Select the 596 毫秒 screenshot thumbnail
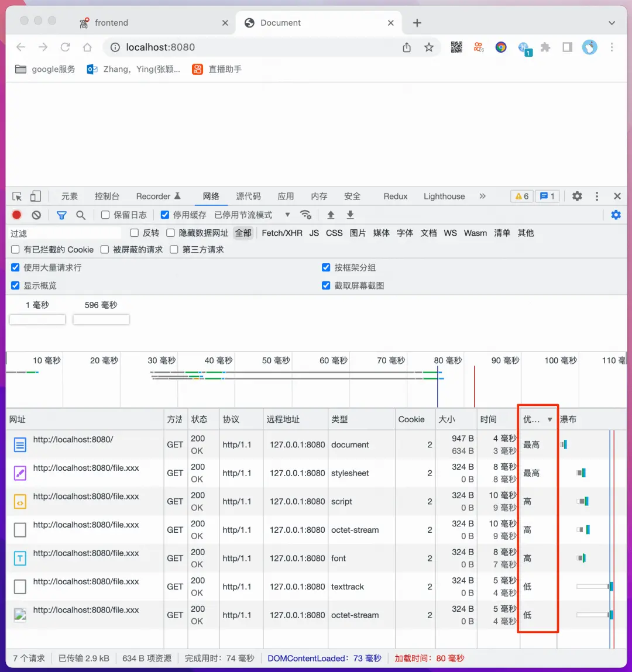 tap(101, 319)
